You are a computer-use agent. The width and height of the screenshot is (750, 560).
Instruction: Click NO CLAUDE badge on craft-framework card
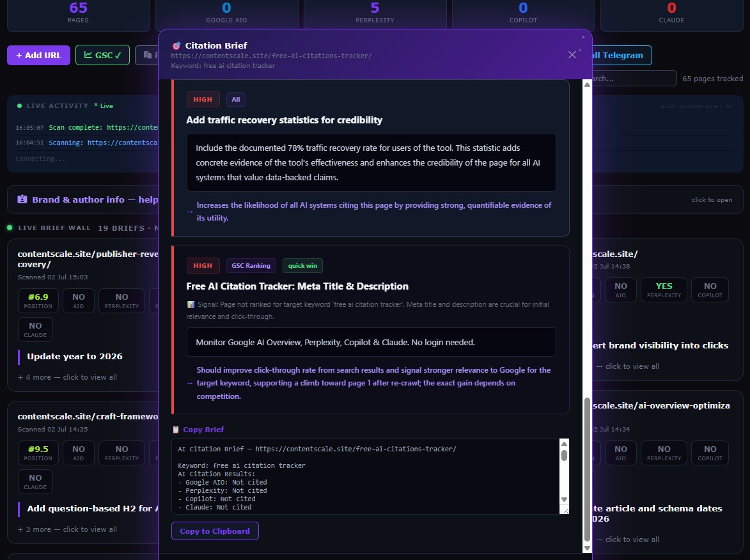coord(35,481)
